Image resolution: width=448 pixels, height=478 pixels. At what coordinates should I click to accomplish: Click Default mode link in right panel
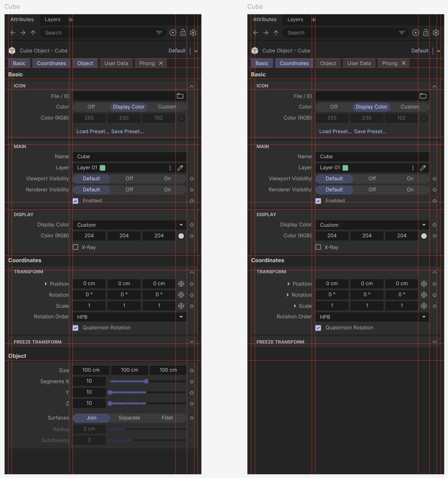(420, 51)
